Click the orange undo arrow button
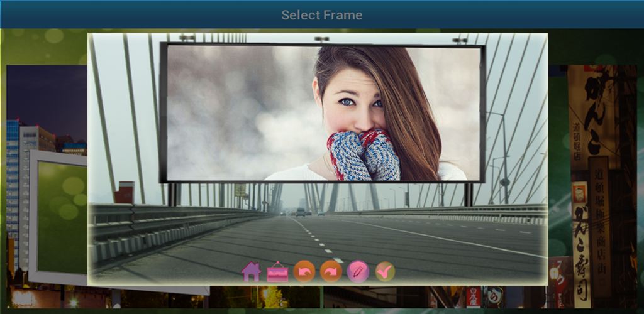Screen dimensions: 644x314 pyautogui.click(x=304, y=271)
